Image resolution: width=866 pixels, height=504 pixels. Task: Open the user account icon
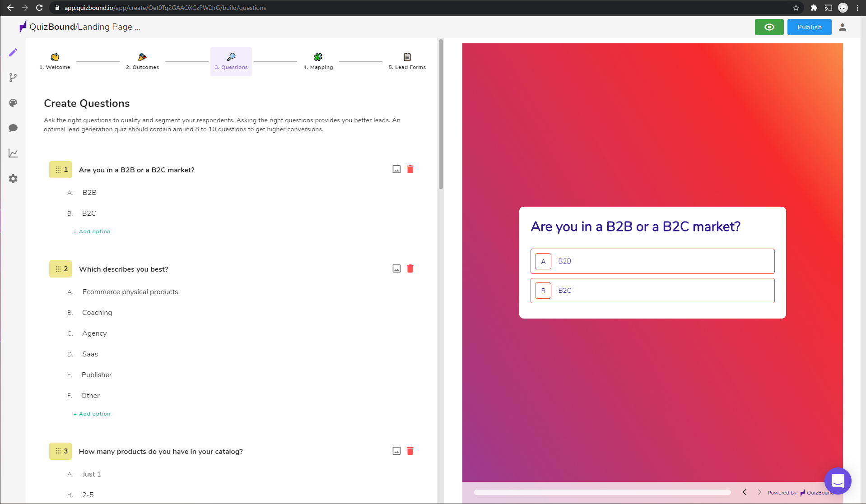click(x=843, y=27)
